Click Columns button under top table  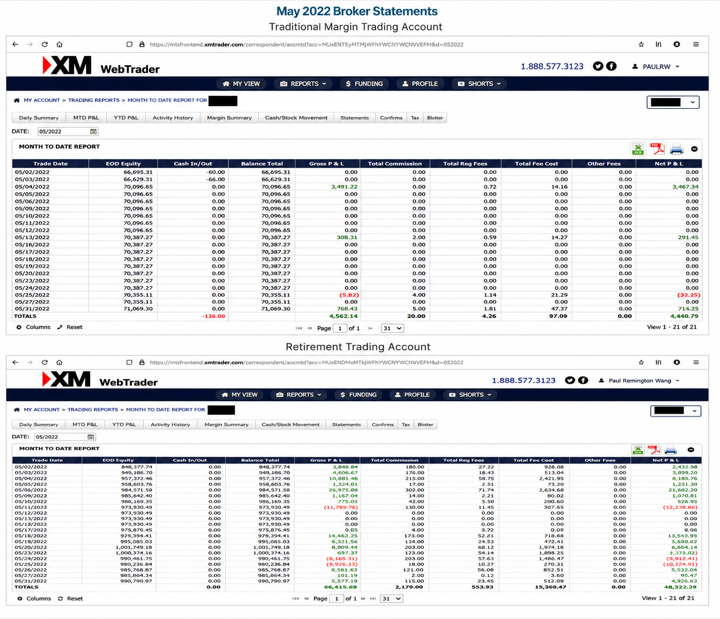(33, 327)
